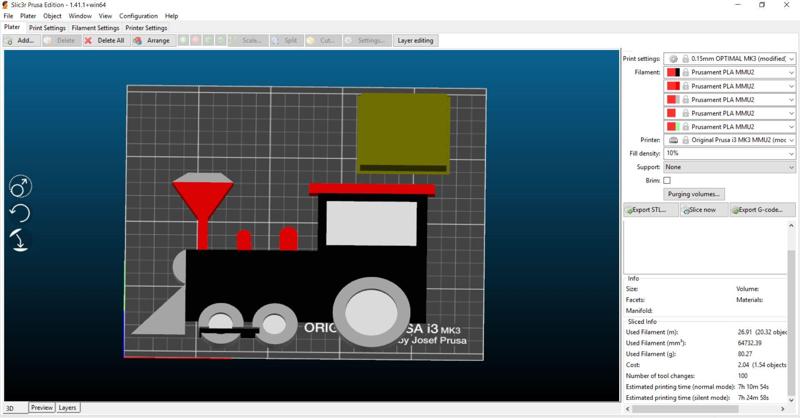Click the tool changes value '100'

[743, 376]
